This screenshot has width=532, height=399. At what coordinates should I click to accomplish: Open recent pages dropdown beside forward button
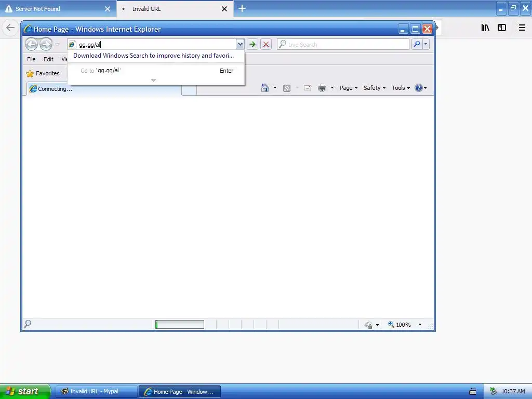pyautogui.click(x=57, y=44)
